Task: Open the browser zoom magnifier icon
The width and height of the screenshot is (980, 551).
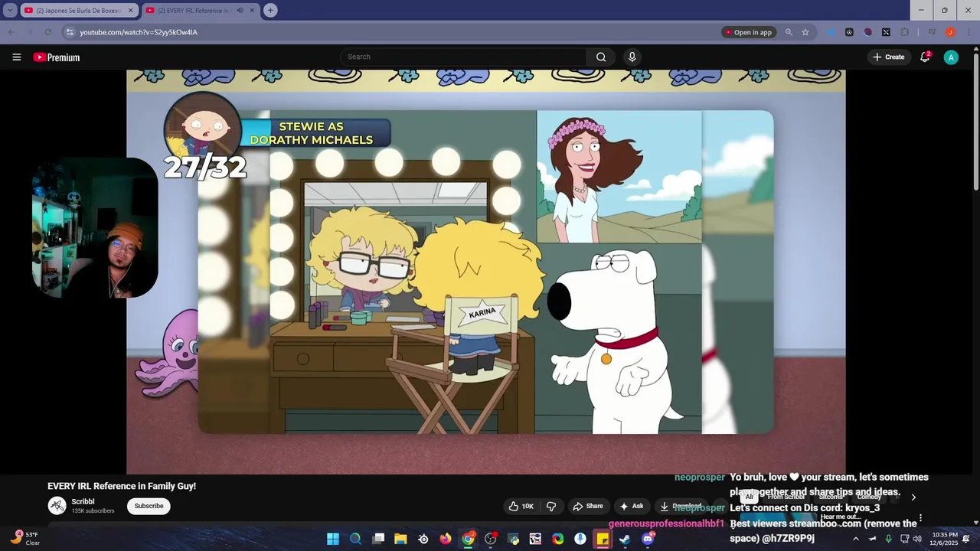Action: tap(789, 32)
